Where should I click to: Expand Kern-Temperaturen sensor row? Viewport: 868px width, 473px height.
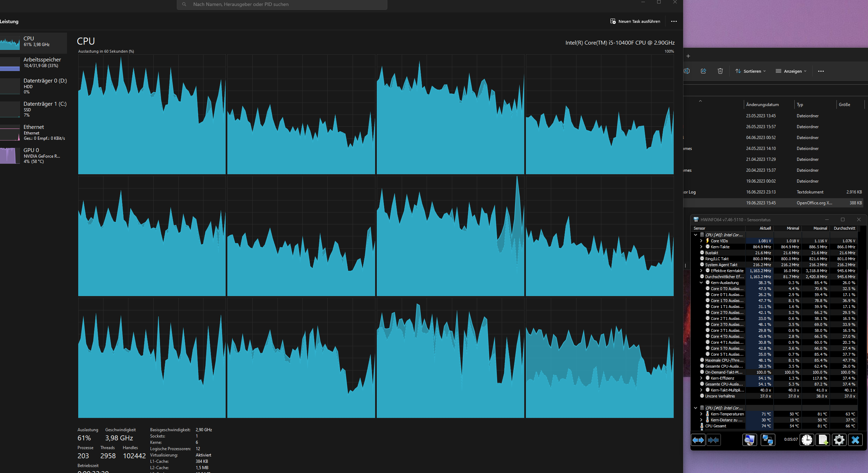click(701, 414)
